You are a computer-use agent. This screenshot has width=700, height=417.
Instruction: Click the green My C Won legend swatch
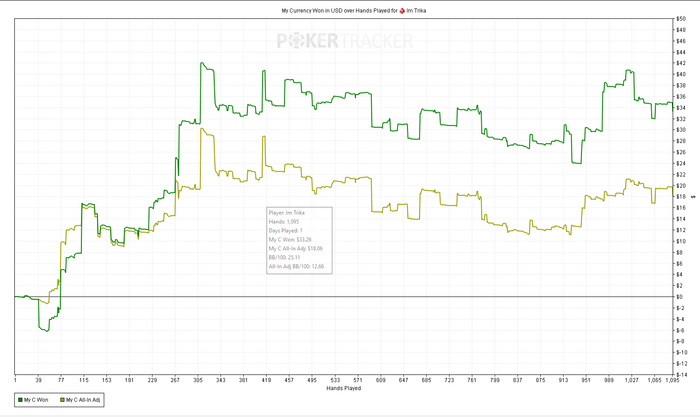20,400
